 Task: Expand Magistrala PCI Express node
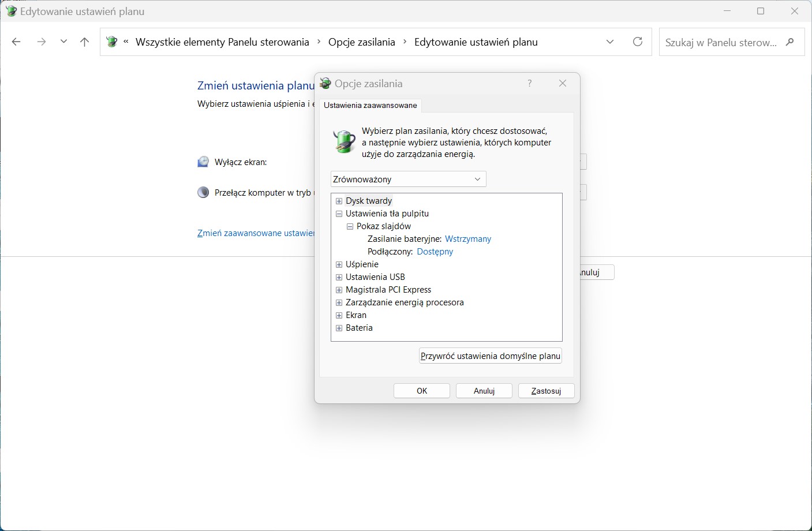tap(339, 290)
